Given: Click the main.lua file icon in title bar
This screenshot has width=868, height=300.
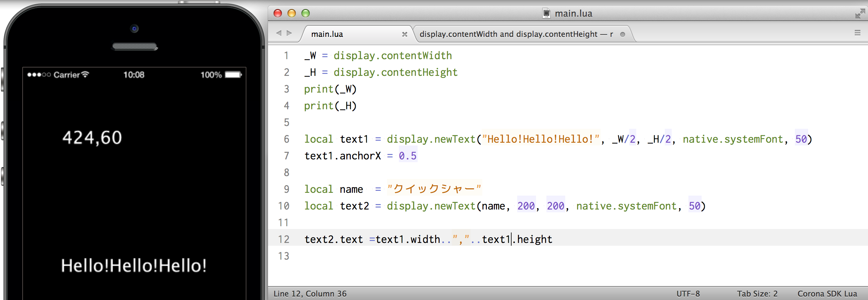Looking at the screenshot, I should [546, 13].
